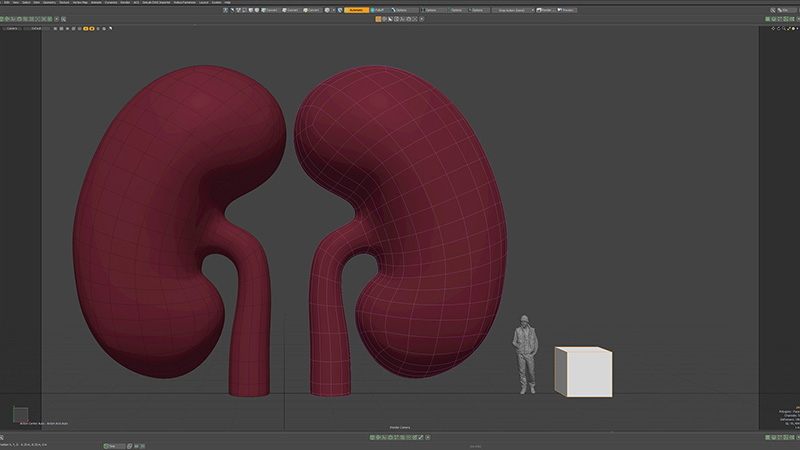The width and height of the screenshot is (800, 450).
Task: Open the Default shading style dropdown
Action: point(36,28)
